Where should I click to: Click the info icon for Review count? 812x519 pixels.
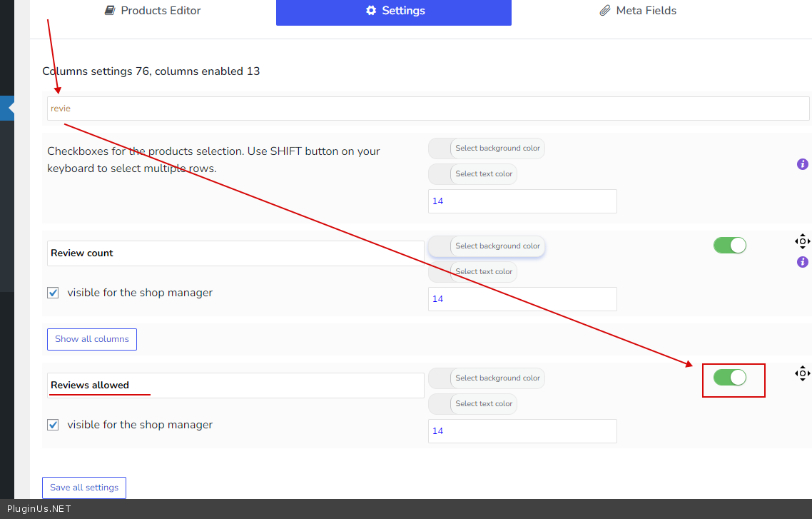click(802, 262)
